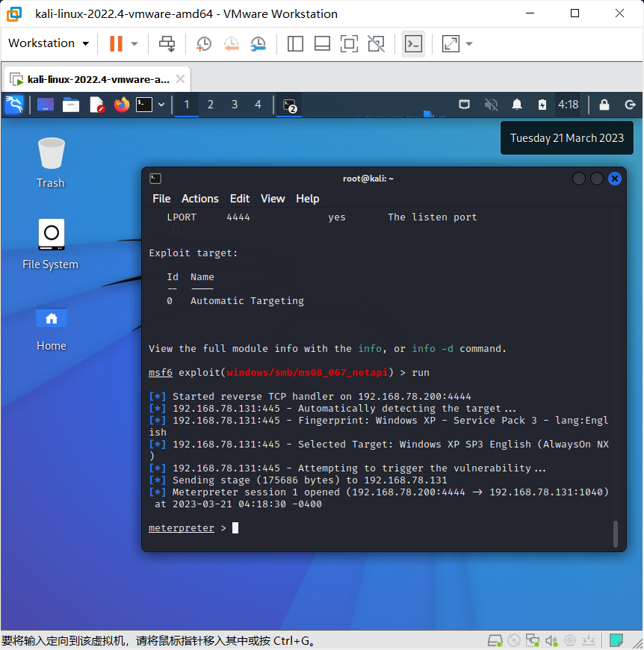Click the 4:18 clock
Image resolution: width=644 pixels, height=650 pixels.
pos(568,105)
